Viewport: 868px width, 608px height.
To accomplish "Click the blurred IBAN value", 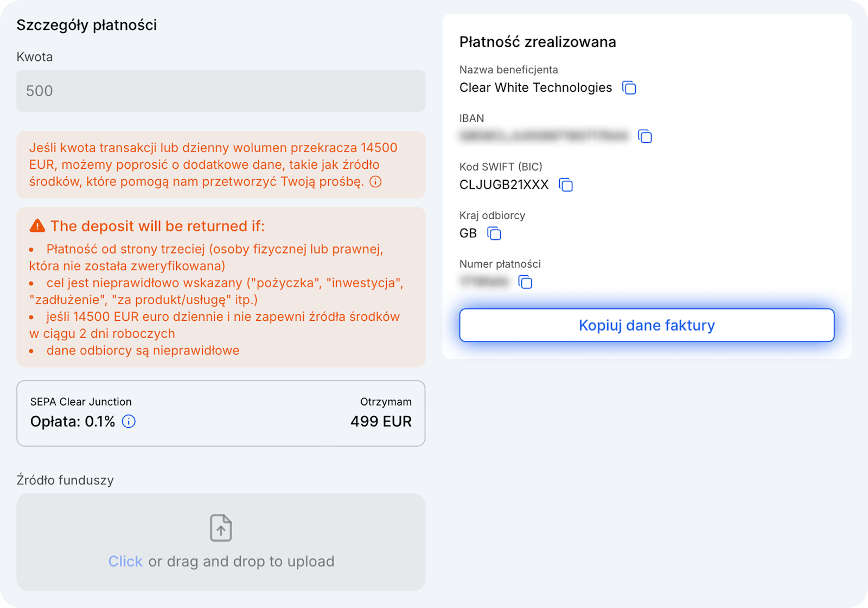I will tap(544, 136).
